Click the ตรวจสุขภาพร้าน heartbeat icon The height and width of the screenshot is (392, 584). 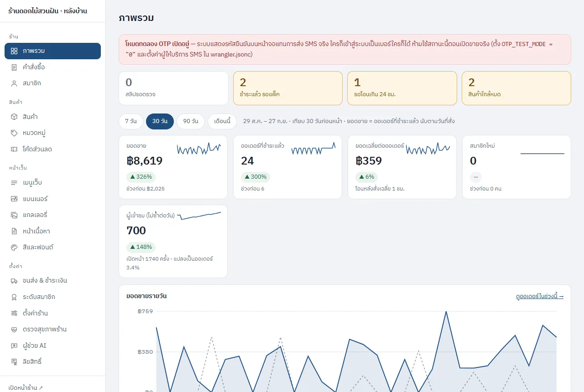tap(14, 329)
